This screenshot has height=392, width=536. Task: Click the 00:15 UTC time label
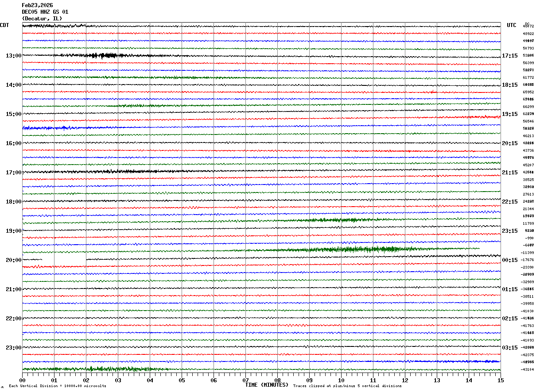point(510,260)
